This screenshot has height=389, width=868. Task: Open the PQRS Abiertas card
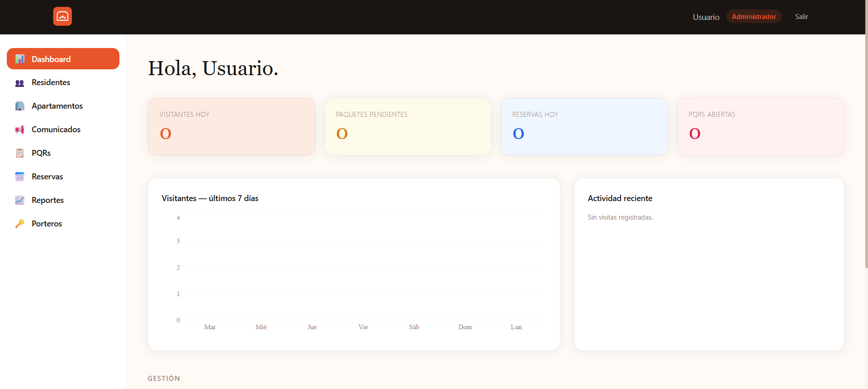click(x=761, y=127)
